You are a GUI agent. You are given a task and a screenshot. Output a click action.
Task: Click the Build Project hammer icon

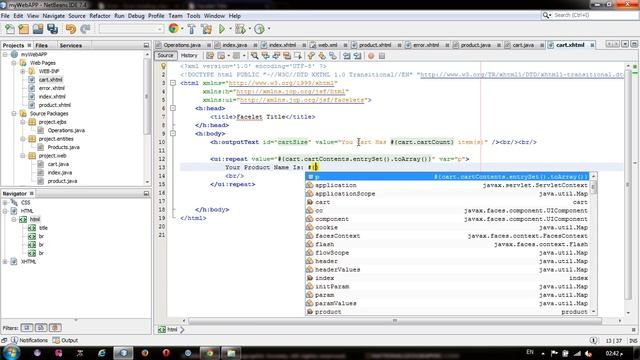(x=191, y=29)
